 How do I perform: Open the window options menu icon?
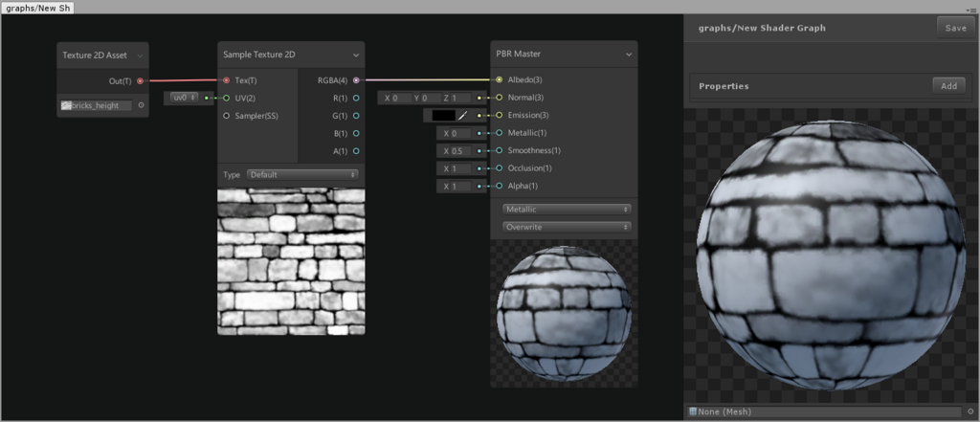(970, 11)
